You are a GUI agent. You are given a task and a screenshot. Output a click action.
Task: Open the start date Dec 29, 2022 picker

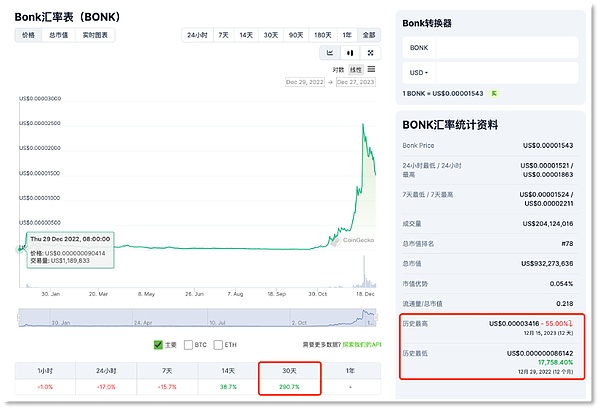tap(307, 82)
